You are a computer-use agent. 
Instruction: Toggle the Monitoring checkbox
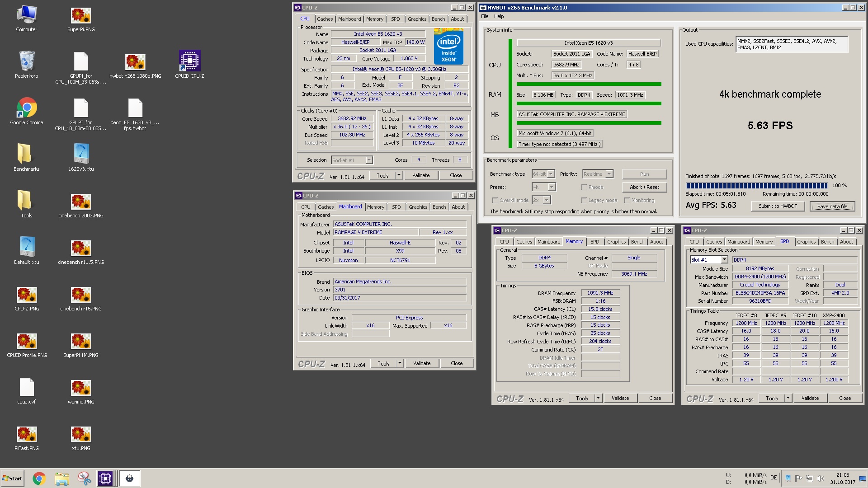coord(627,200)
